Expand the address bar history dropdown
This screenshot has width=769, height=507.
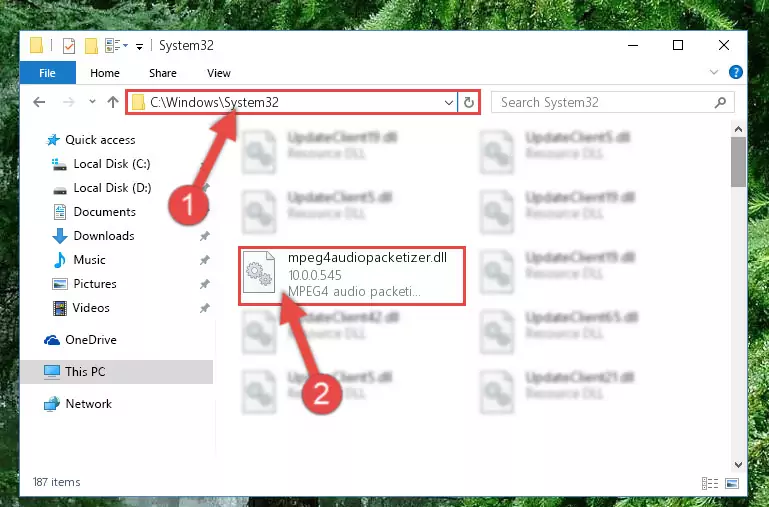[x=448, y=102]
